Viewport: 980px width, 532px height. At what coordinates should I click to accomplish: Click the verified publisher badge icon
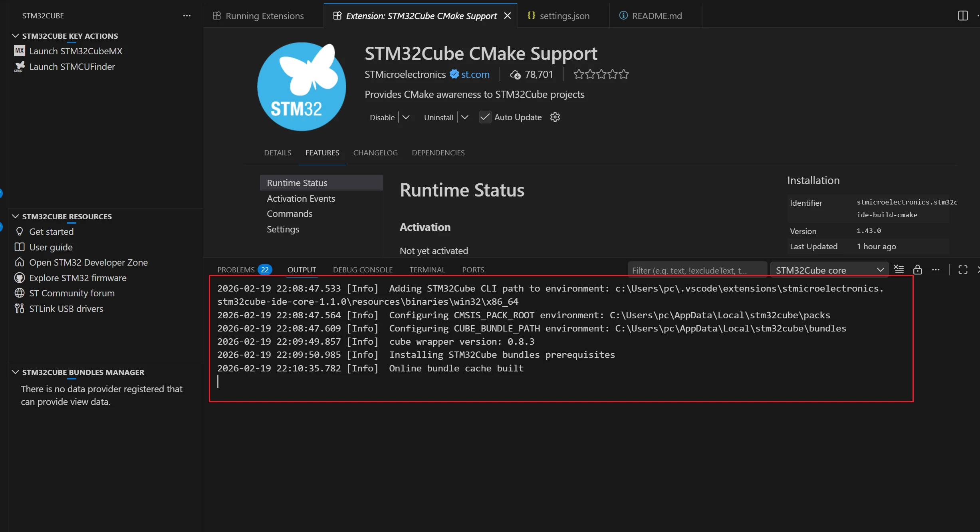(454, 74)
